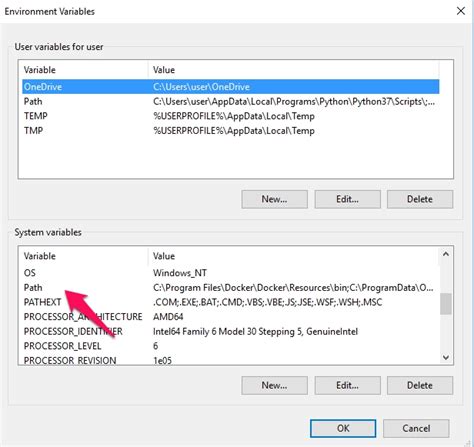Screen dimensions: 474x447
Task: Close the Environment Variables dialog
Action: point(461,11)
